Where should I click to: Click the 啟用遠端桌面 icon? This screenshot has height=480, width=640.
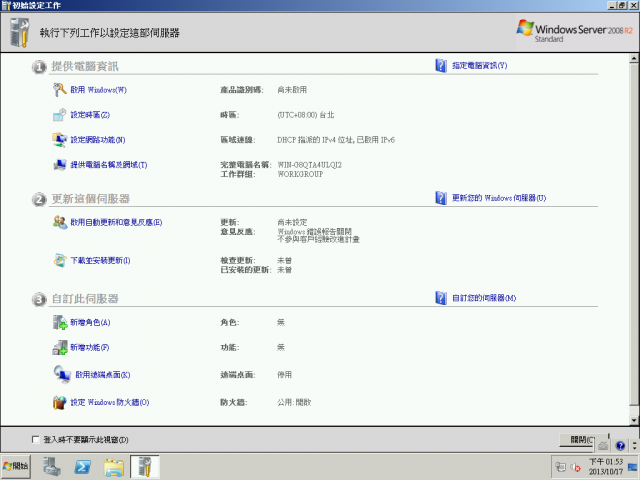[x=62, y=374]
